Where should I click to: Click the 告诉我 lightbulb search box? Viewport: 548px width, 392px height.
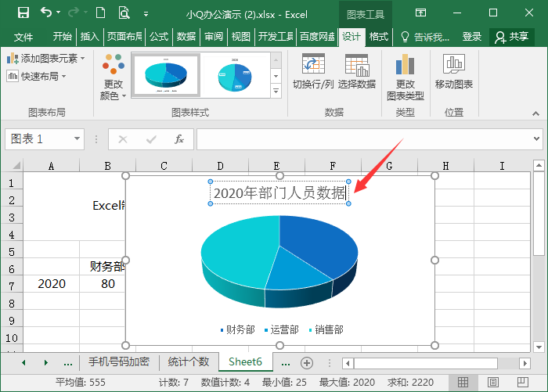click(425, 37)
